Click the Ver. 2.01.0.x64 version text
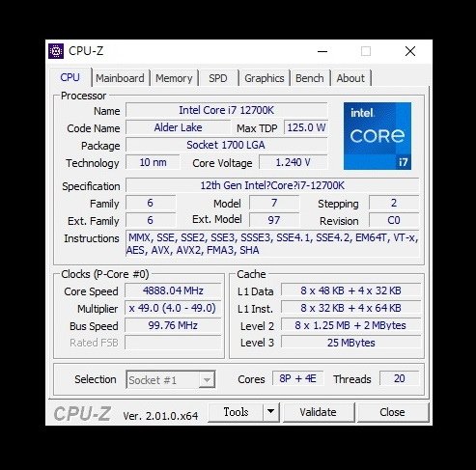Image resolution: width=476 pixels, height=470 pixels. (x=160, y=416)
